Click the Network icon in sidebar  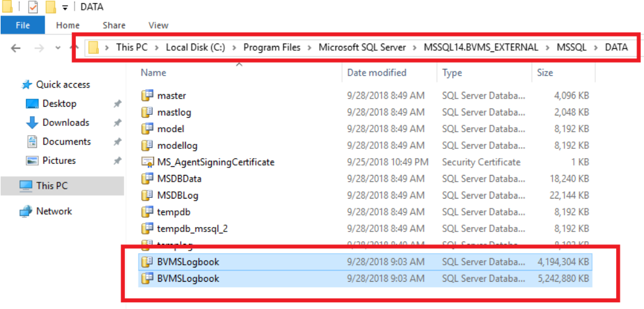[25, 212]
